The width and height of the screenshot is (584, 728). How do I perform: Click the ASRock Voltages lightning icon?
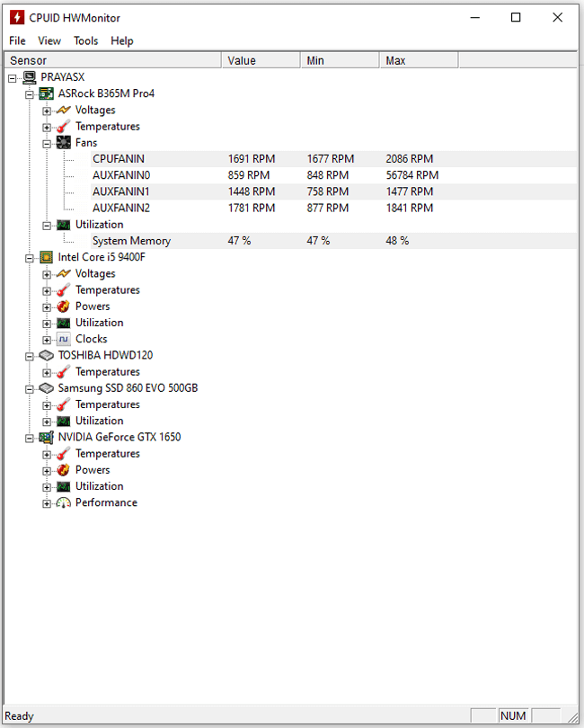(x=64, y=110)
